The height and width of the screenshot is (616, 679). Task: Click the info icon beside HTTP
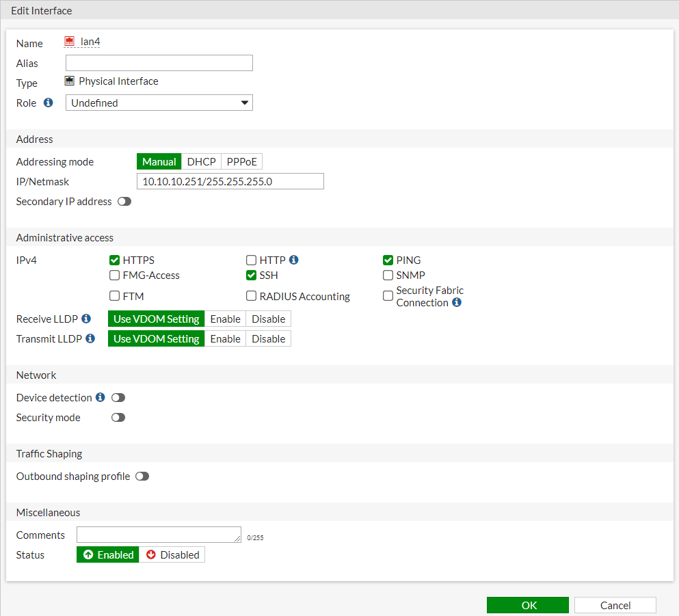294,260
